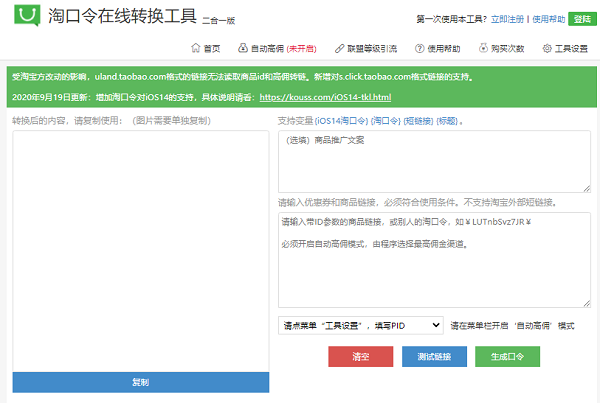The image size is (600, 403).
Task: Click the green U logo icon
Action: coord(27,15)
